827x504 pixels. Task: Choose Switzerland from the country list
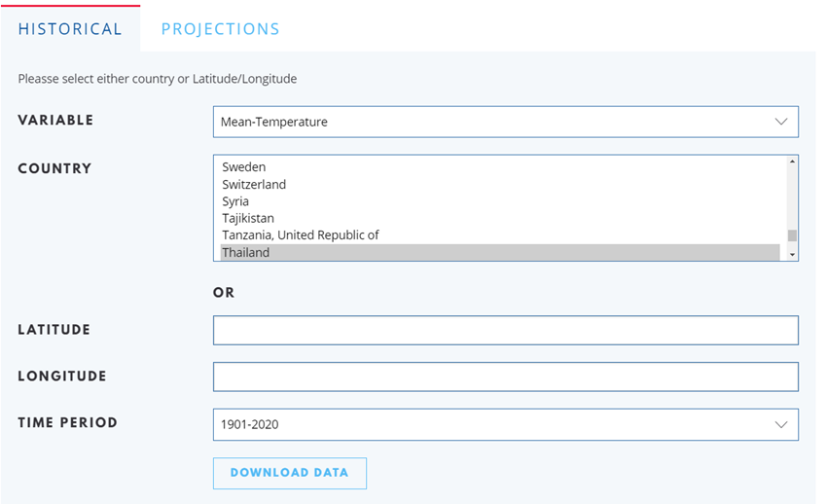click(x=254, y=184)
